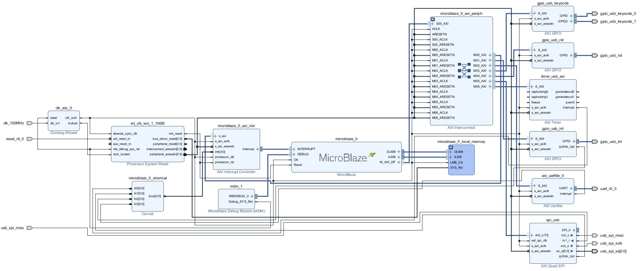The width and height of the screenshot is (644, 271).
Task: Select the ext_spi_clk pin on spi_usb
Action: 539,240
